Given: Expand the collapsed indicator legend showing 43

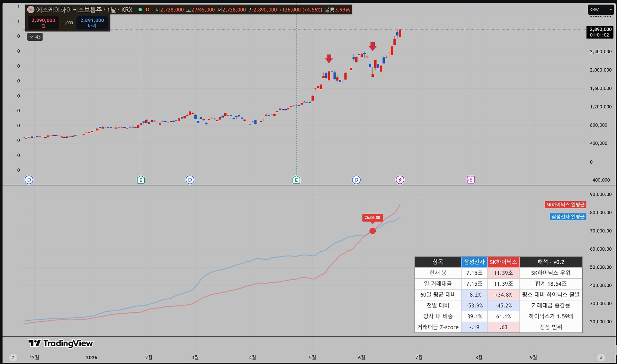Looking at the screenshot, I should pos(35,37).
